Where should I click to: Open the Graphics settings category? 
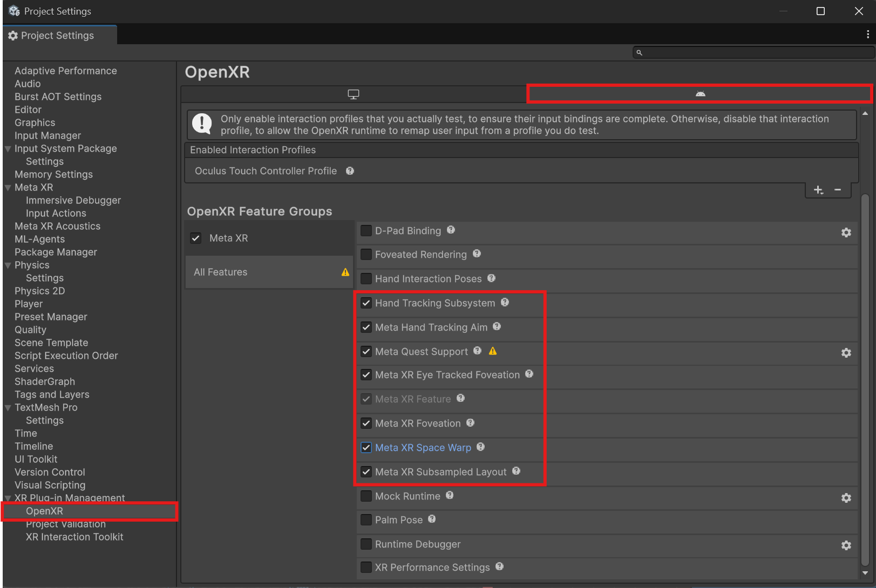(x=35, y=122)
